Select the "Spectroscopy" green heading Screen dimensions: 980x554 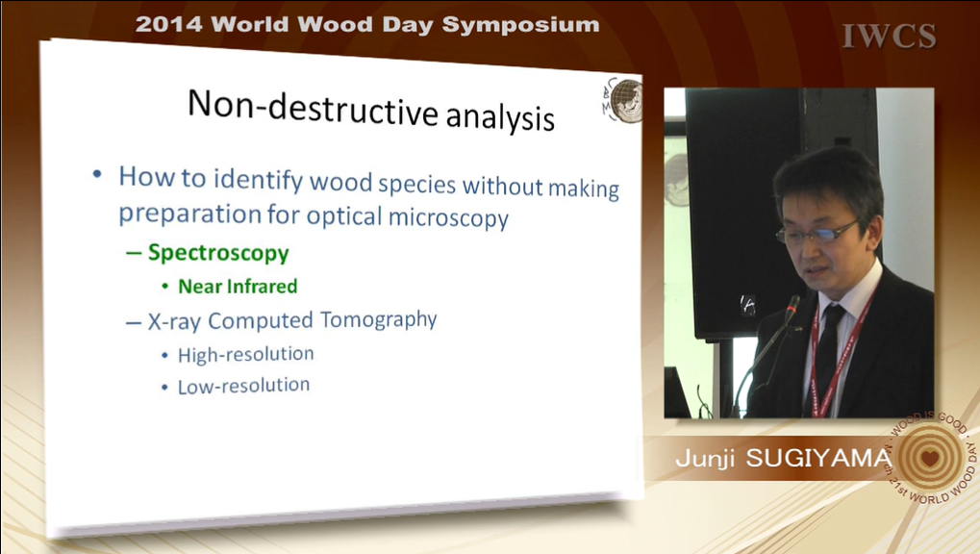(217, 253)
